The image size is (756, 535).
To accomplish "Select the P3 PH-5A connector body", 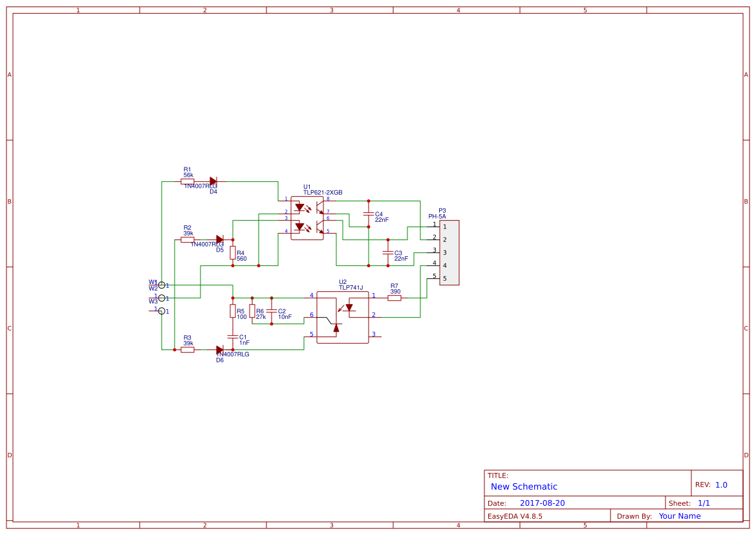I will click(x=449, y=252).
